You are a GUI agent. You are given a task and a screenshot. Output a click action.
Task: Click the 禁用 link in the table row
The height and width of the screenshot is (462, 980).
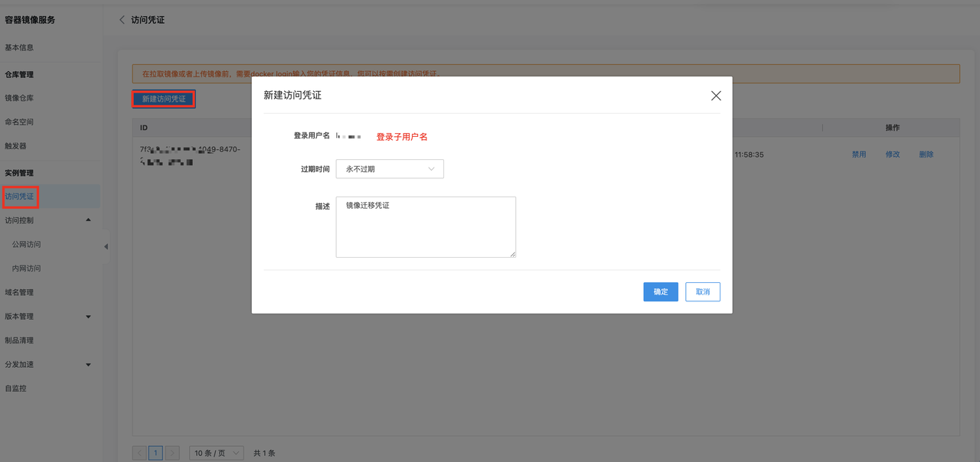(x=859, y=155)
